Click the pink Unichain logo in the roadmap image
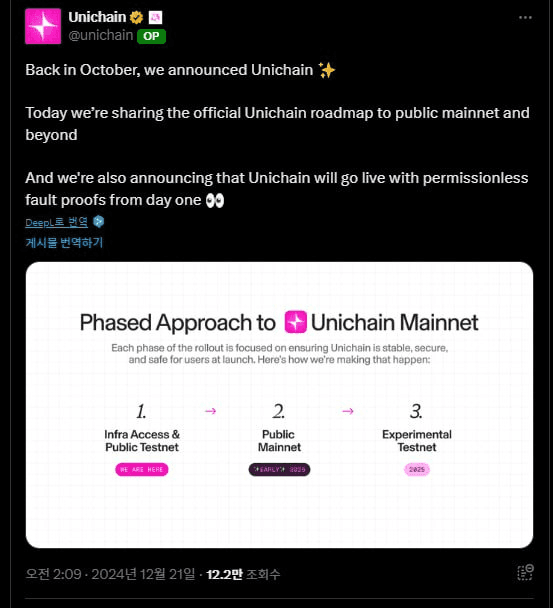 [x=296, y=322]
